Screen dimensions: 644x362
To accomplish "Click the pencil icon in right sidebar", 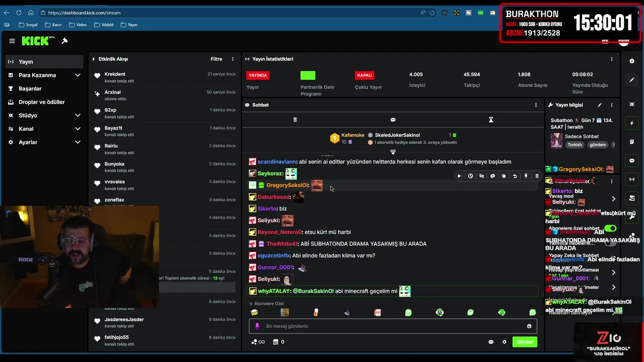I will (632, 80).
